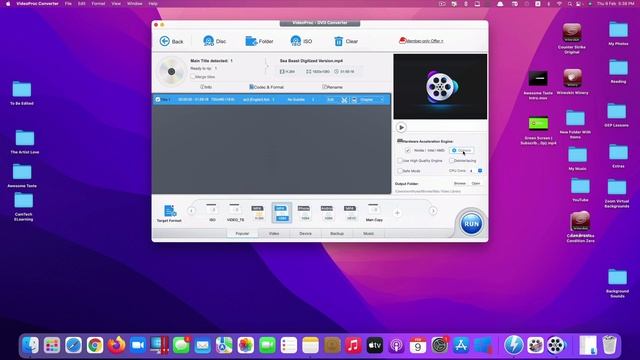
Task: Switch to the Music format tab
Action: pyautogui.click(x=368, y=233)
